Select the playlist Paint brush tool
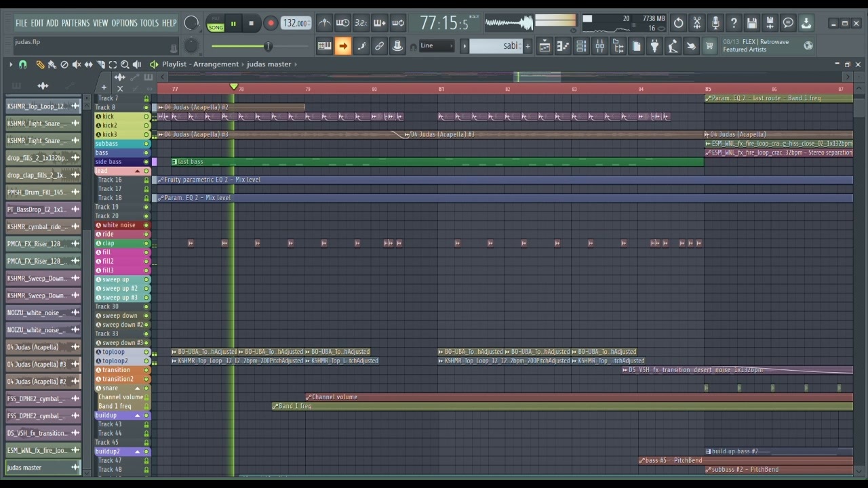This screenshot has width=868, height=488. (52, 64)
